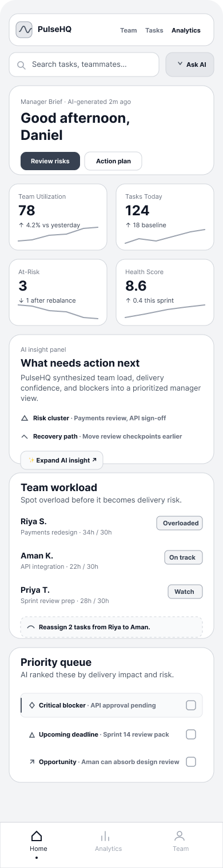This screenshot has width=223, height=868.
Task: Click the 'Priority queue' heading
Action: click(x=56, y=662)
